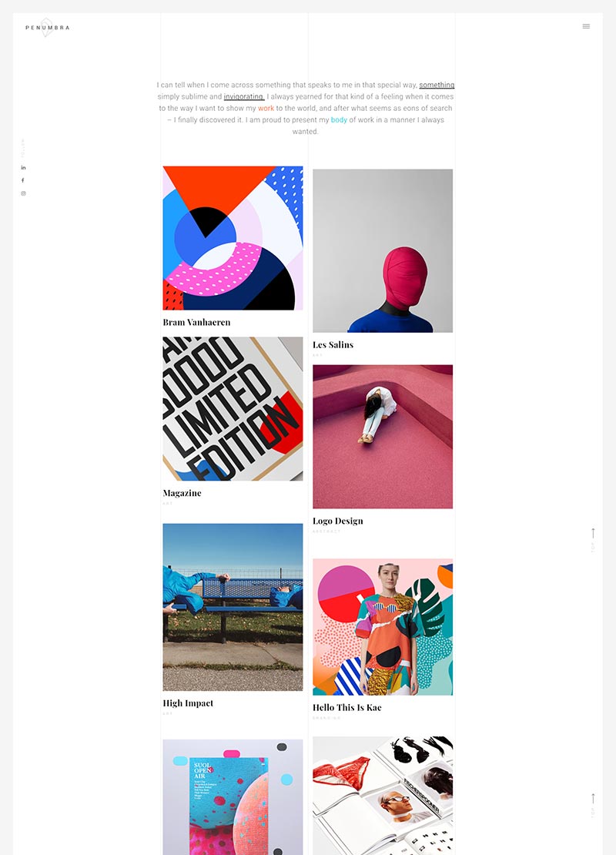Open the Instagram social icon

click(x=23, y=193)
